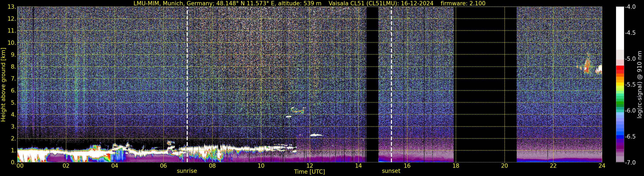The image size is (644, 176).
Task: Click the x-axis tick label '08'
Action: tap(212, 166)
